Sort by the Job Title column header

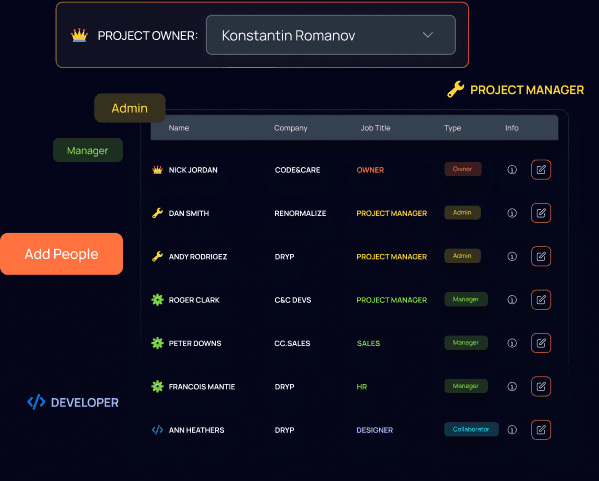coord(376,128)
